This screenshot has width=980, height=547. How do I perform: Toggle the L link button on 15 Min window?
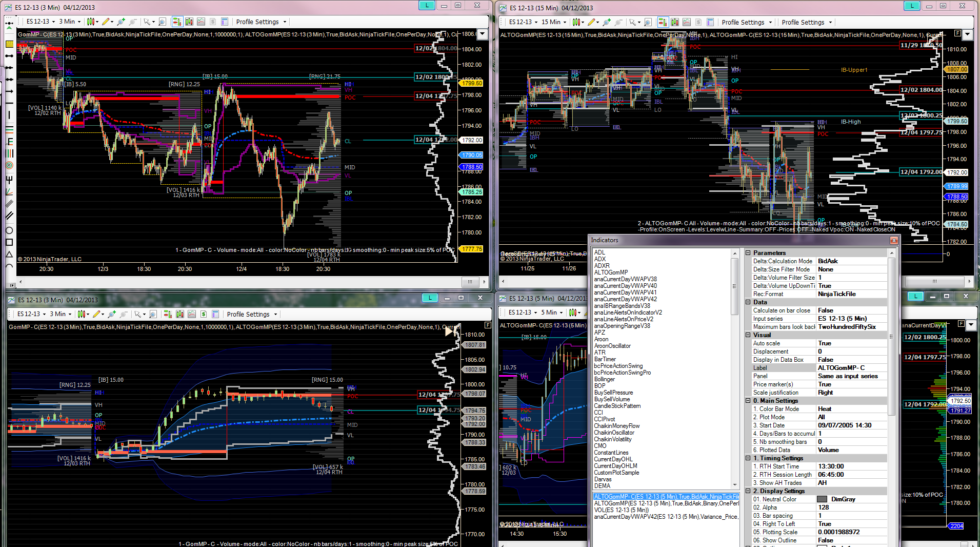[x=912, y=6]
